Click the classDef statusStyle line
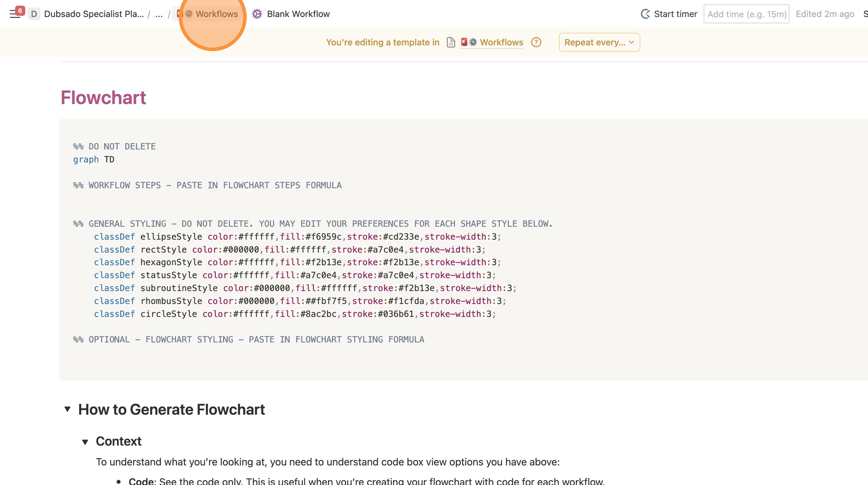 tap(295, 275)
